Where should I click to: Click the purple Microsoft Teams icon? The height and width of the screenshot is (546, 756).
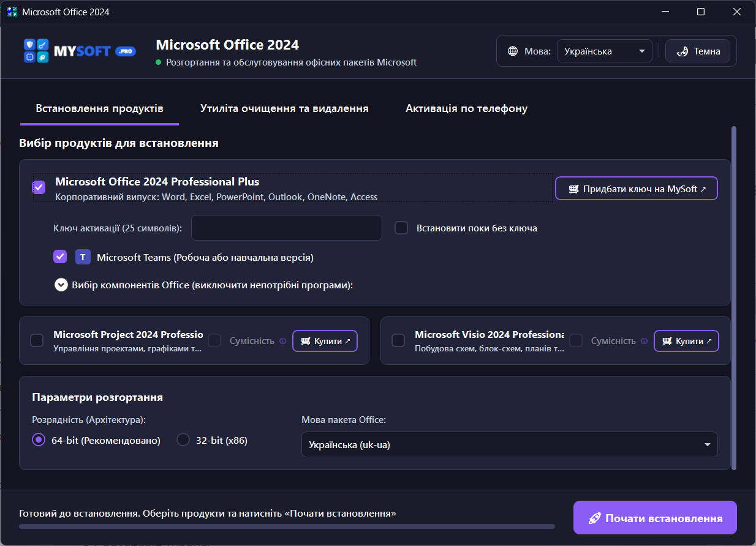tap(83, 257)
